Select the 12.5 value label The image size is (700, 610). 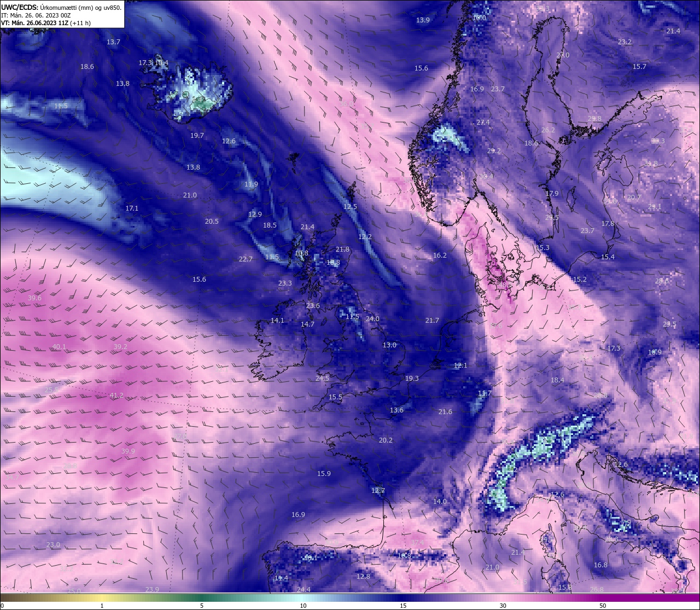pyautogui.click(x=350, y=207)
